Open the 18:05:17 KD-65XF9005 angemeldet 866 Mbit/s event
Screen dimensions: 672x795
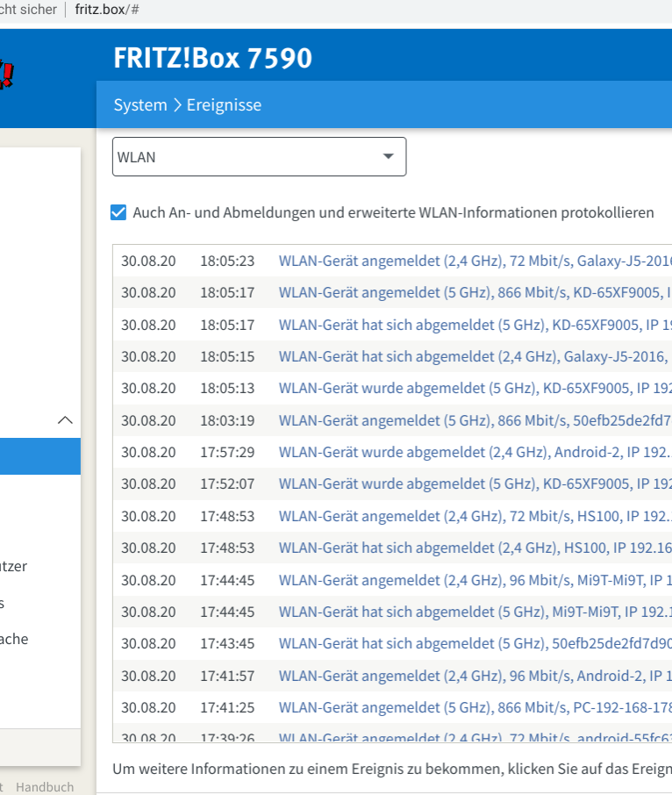click(x=475, y=292)
